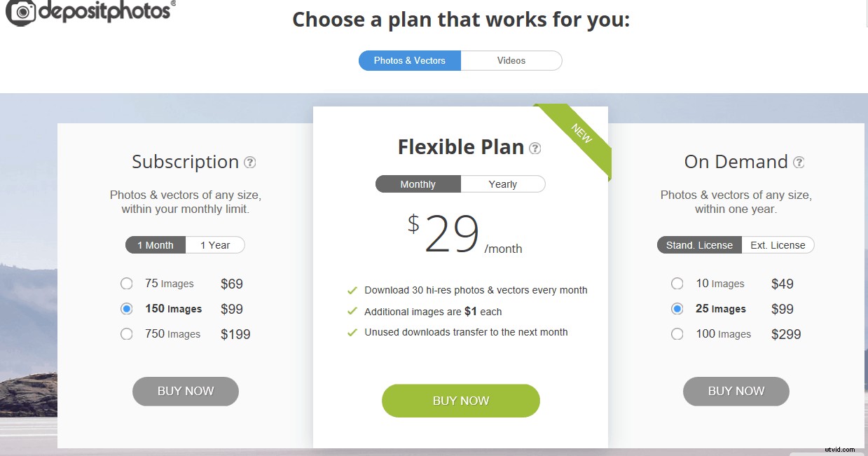The image size is (868, 456).
Task: Choose the Ext. License option
Action: point(778,245)
